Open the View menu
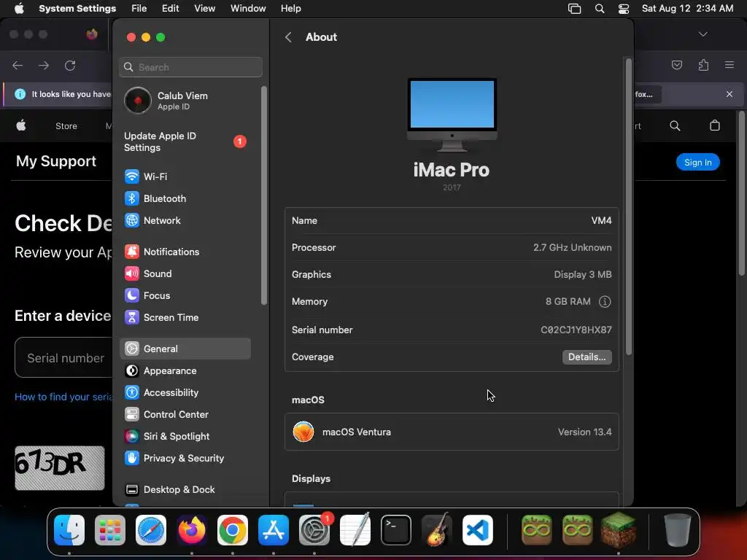The width and height of the screenshot is (747, 560). [x=204, y=9]
